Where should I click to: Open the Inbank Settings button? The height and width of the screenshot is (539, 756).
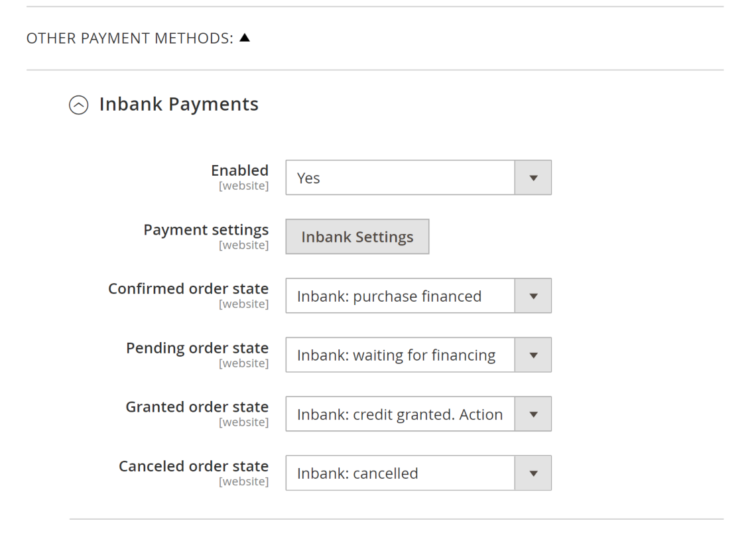357,237
